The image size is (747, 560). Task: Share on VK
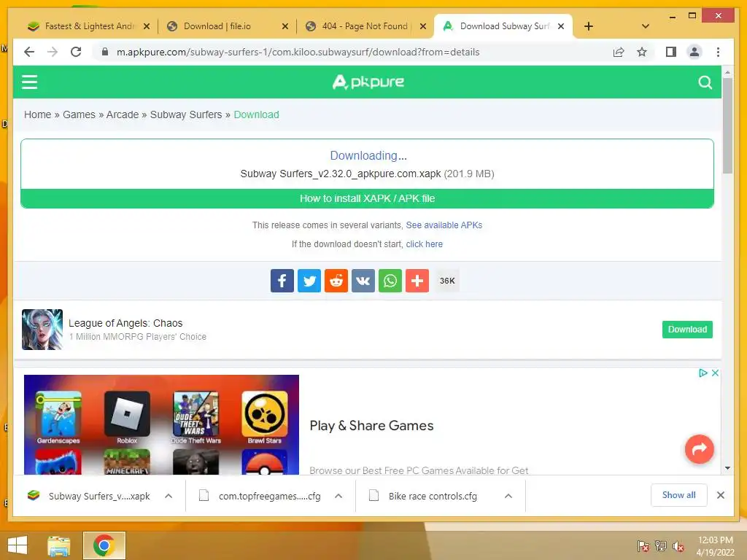pyautogui.click(x=363, y=281)
